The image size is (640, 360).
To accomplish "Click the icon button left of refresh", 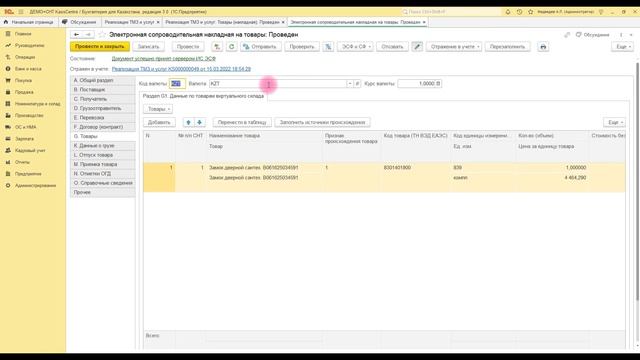I will pyautogui.click(x=217, y=47).
